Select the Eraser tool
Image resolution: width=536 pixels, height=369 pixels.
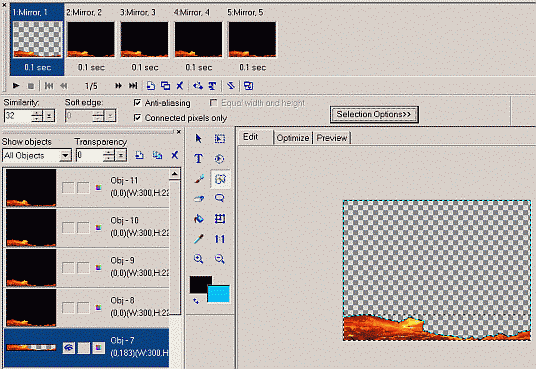coord(199,199)
